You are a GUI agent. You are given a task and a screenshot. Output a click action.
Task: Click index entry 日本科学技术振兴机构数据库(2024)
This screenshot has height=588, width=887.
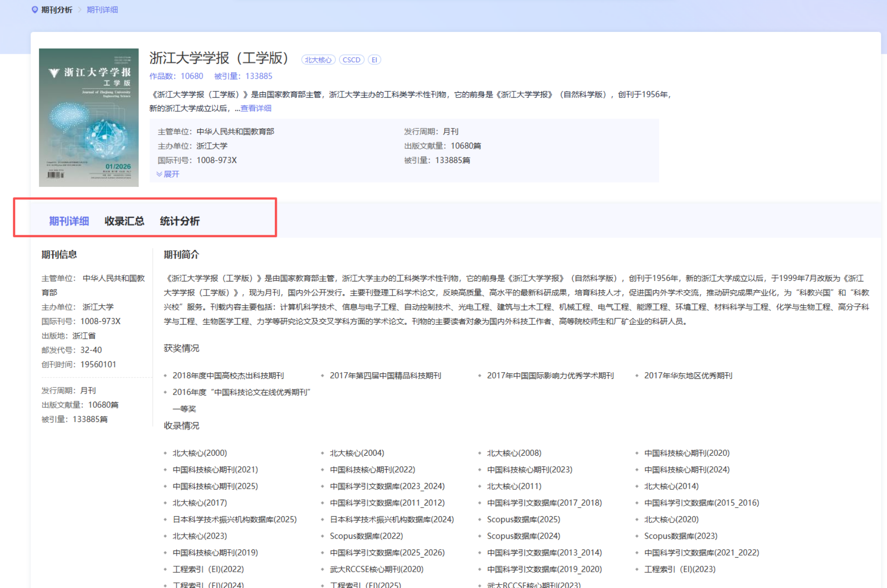pyautogui.click(x=392, y=520)
